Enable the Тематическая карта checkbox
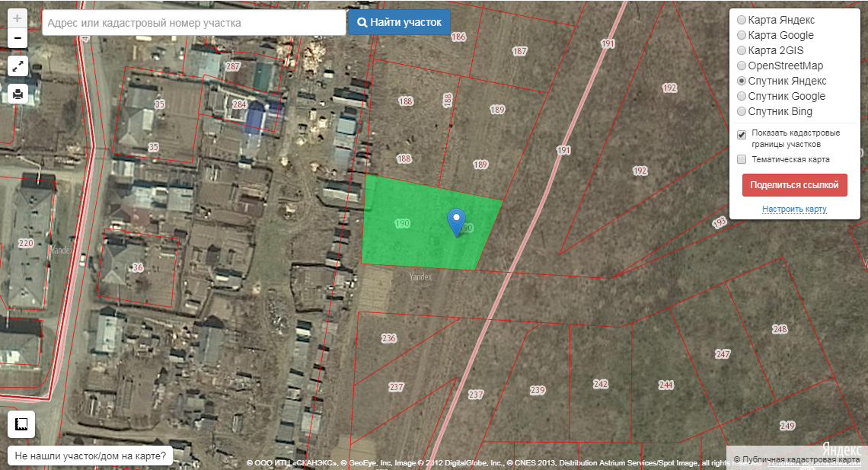The image size is (868, 470). 742,159
